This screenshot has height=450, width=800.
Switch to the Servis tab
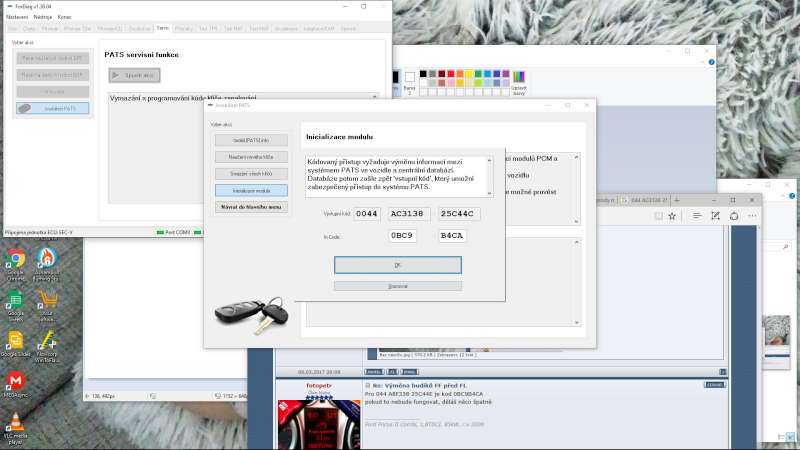coord(163,29)
